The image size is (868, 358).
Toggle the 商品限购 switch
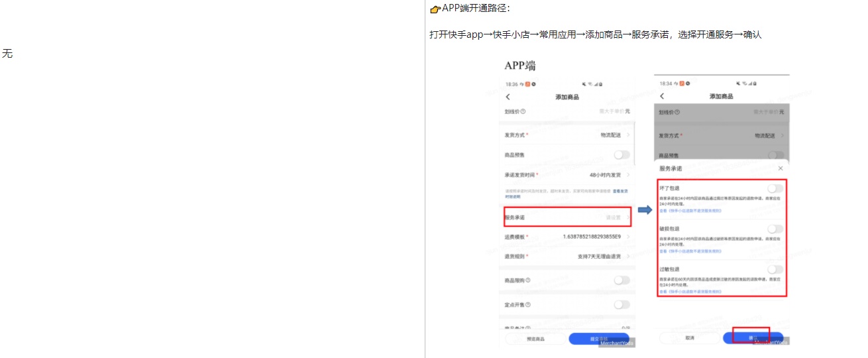pos(622,280)
